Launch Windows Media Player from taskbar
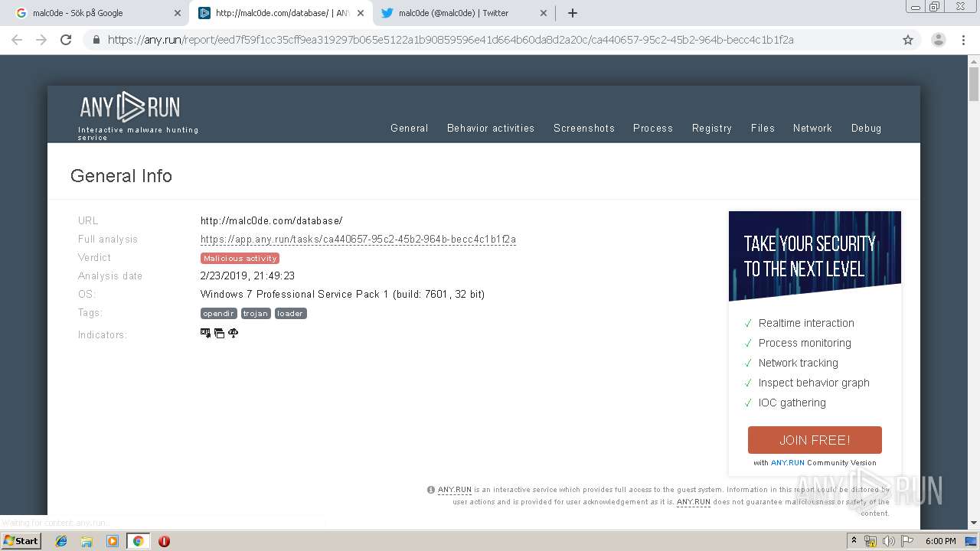The width and height of the screenshot is (980, 551). pyautogui.click(x=113, y=541)
